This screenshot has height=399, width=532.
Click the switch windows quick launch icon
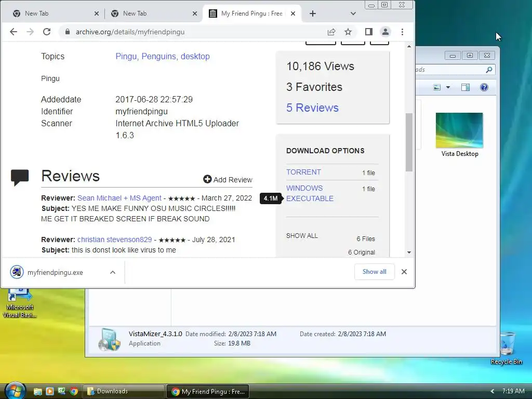(x=62, y=392)
